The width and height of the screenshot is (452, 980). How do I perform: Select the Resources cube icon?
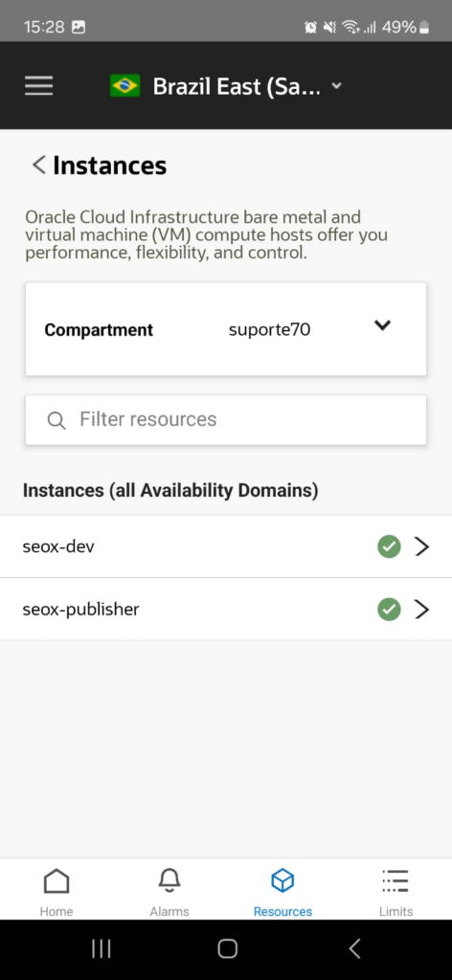coord(282,881)
